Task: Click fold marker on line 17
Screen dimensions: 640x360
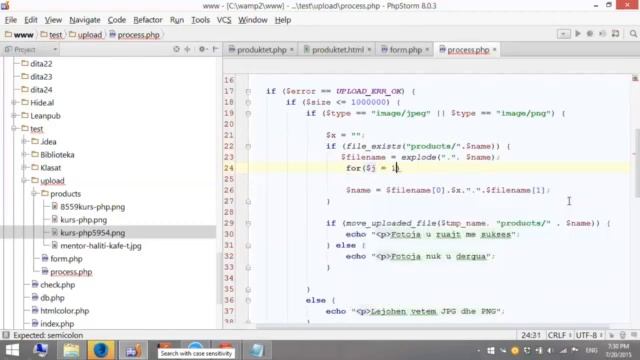Action: point(248,91)
